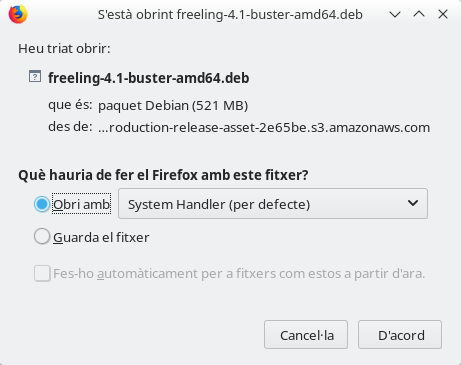This screenshot has height=365, width=461.
Task: Click the paquet Debian (521 MB) text
Action: [173, 106]
